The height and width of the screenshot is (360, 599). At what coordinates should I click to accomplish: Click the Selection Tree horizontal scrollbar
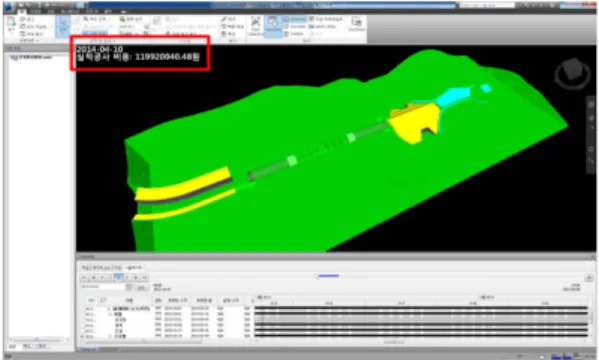(x=36, y=339)
